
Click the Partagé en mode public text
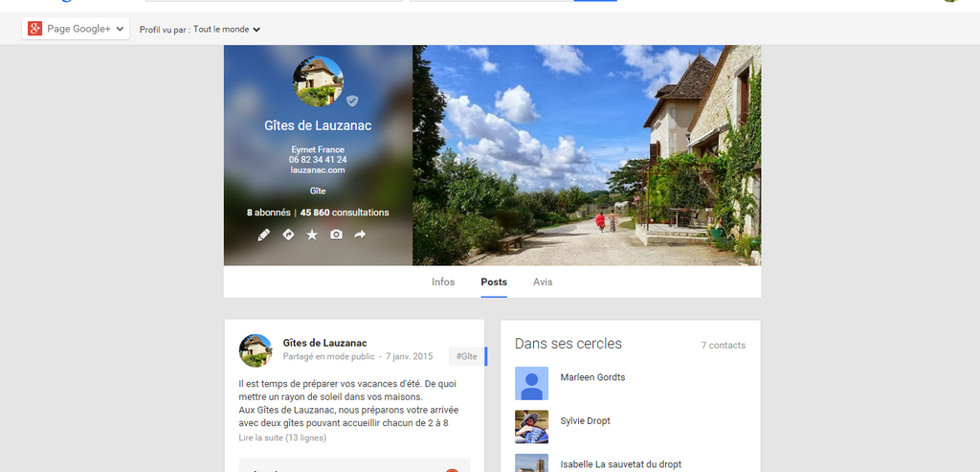[x=328, y=356]
